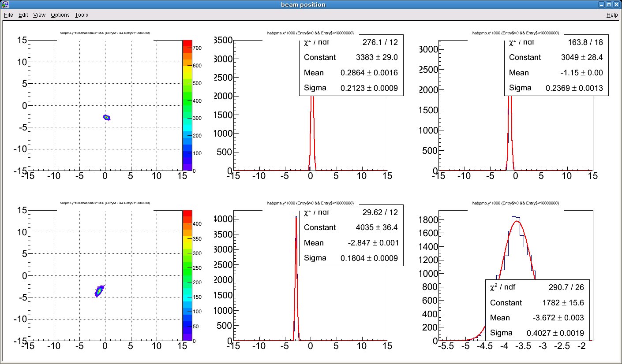
Task: Select Sigma 0.2123 ± 0.0009 in stats box
Action: pos(351,88)
